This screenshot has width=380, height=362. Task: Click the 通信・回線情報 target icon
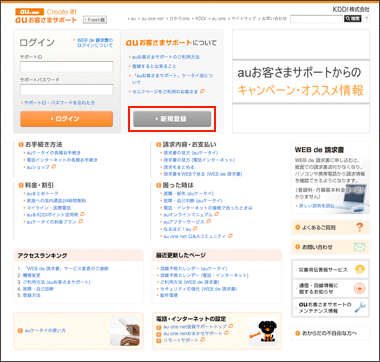[360, 288]
